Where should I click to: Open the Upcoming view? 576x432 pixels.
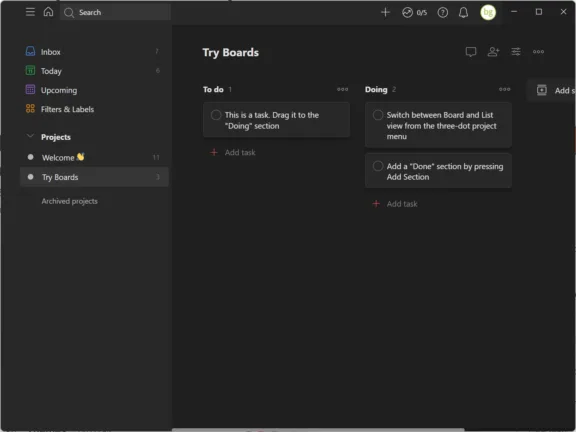94,90
